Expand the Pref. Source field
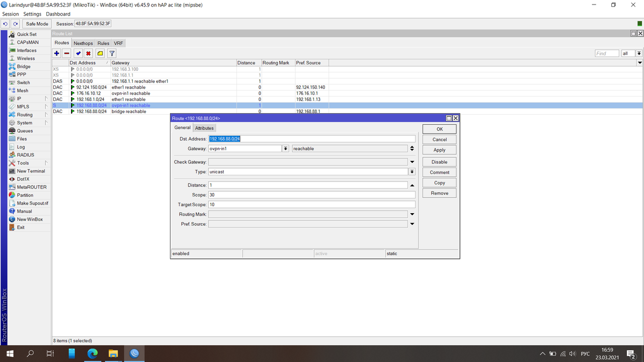 412,224
